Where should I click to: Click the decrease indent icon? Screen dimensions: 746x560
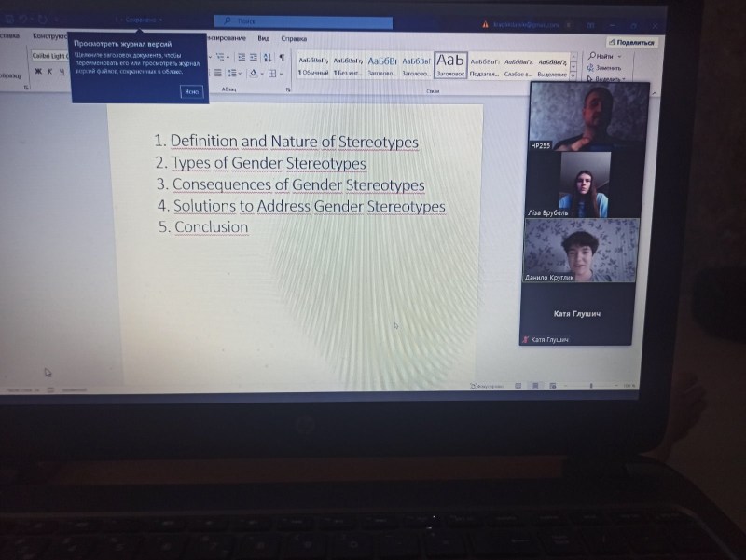coord(240,58)
